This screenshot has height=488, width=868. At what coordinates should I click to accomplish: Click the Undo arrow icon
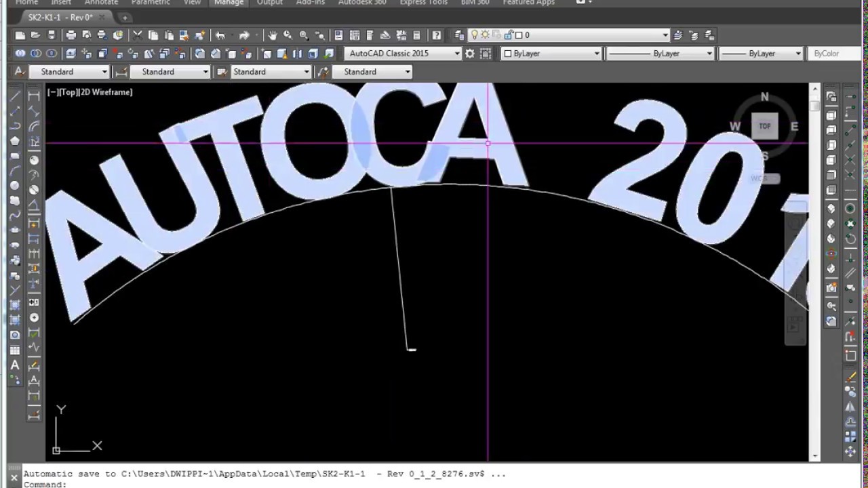pos(220,35)
